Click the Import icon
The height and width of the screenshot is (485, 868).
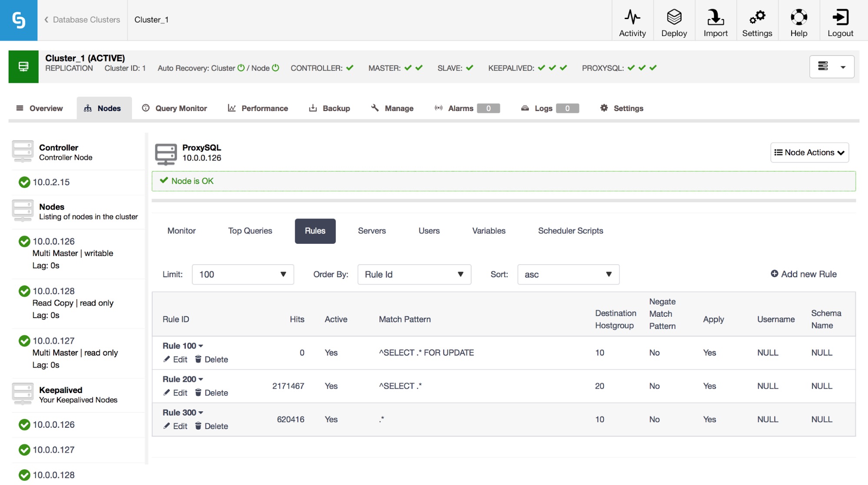[715, 23]
